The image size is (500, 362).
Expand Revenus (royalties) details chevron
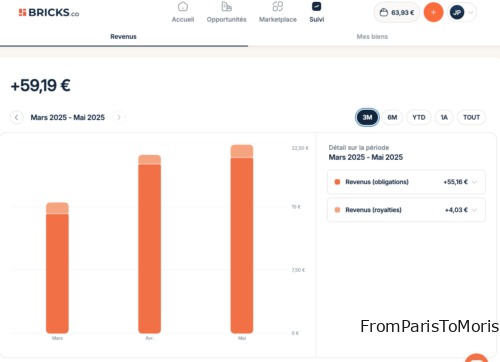pyautogui.click(x=475, y=210)
